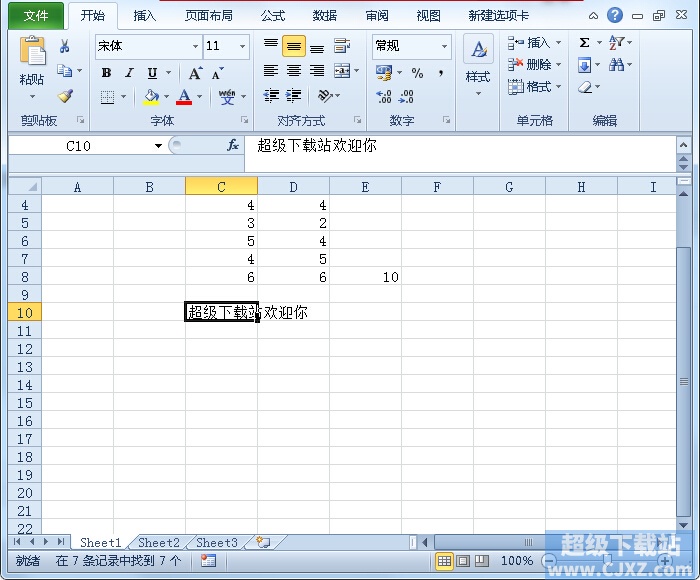
Task: Toggle underline formatting
Action: coord(152,73)
